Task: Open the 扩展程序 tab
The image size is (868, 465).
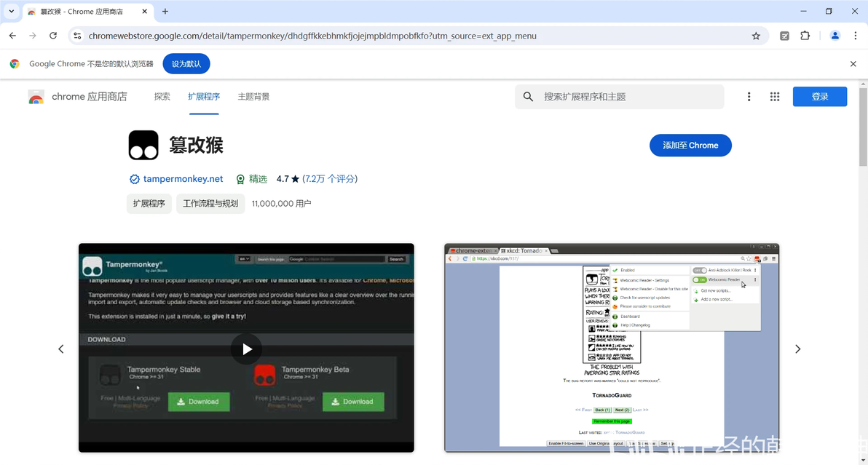Action: click(204, 96)
